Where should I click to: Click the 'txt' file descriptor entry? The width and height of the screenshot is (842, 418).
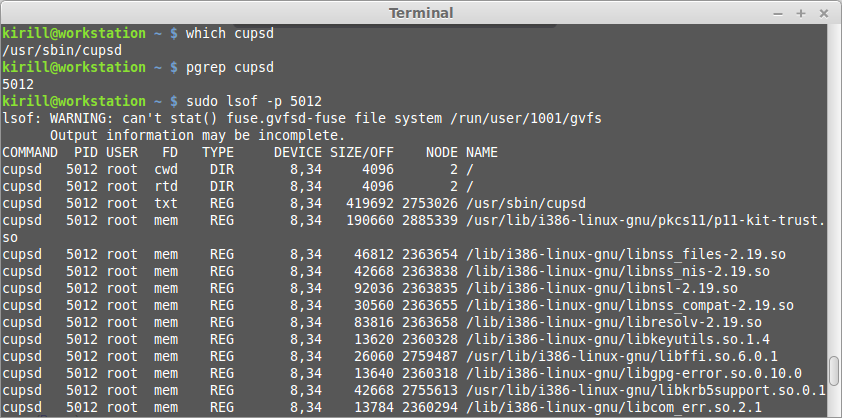(x=166, y=204)
